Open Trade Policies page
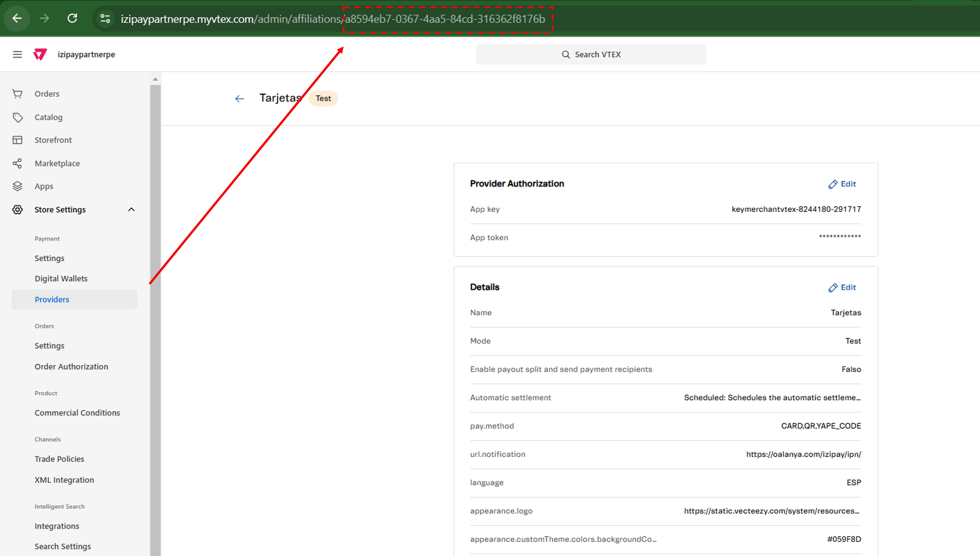980x556 pixels. [x=59, y=459]
